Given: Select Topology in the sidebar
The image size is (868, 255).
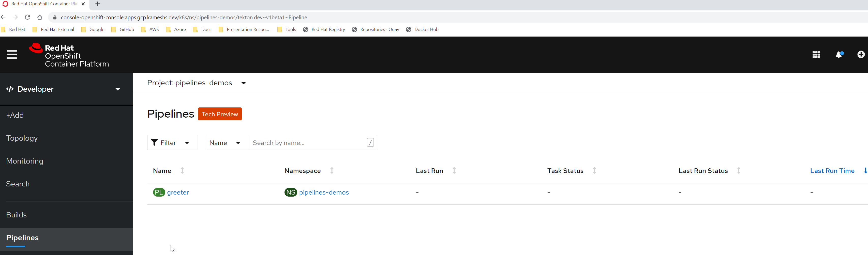Looking at the screenshot, I should 22,138.
